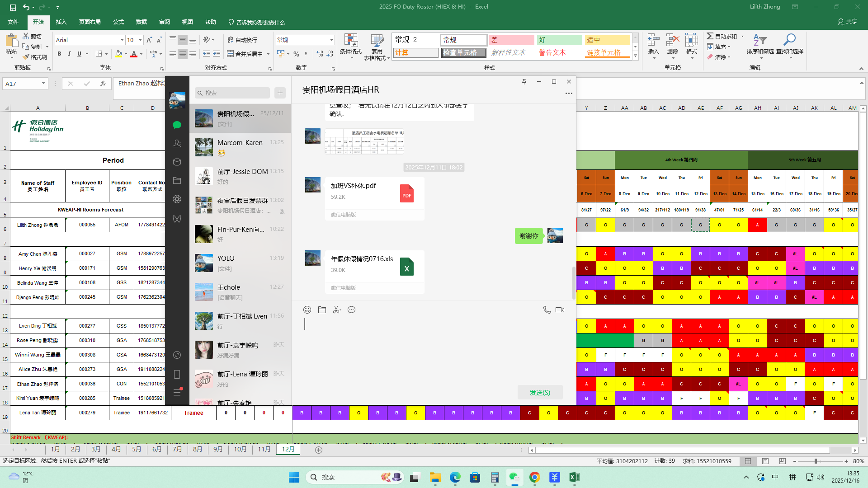
Task: Switch to the 11月 sheet tab
Action: (264, 449)
